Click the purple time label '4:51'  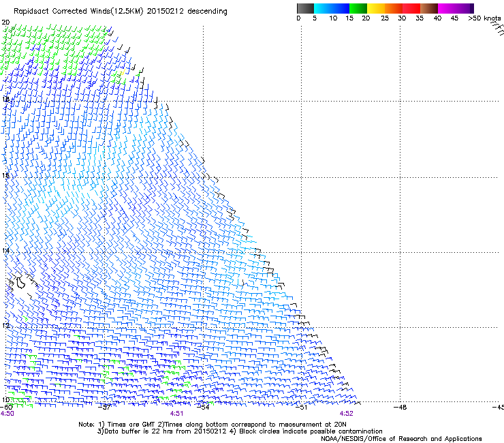(177, 414)
